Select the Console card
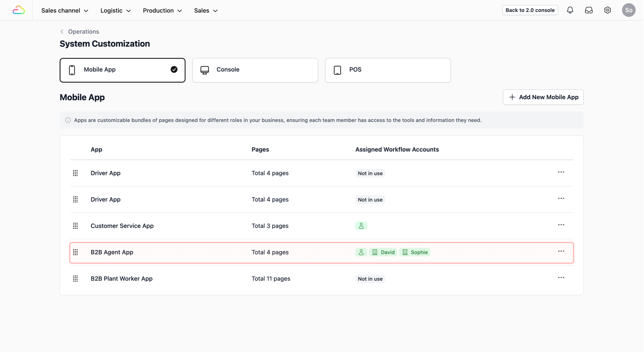Image resolution: width=644 pixels, height=352 pixels. [x=255, y=70]
